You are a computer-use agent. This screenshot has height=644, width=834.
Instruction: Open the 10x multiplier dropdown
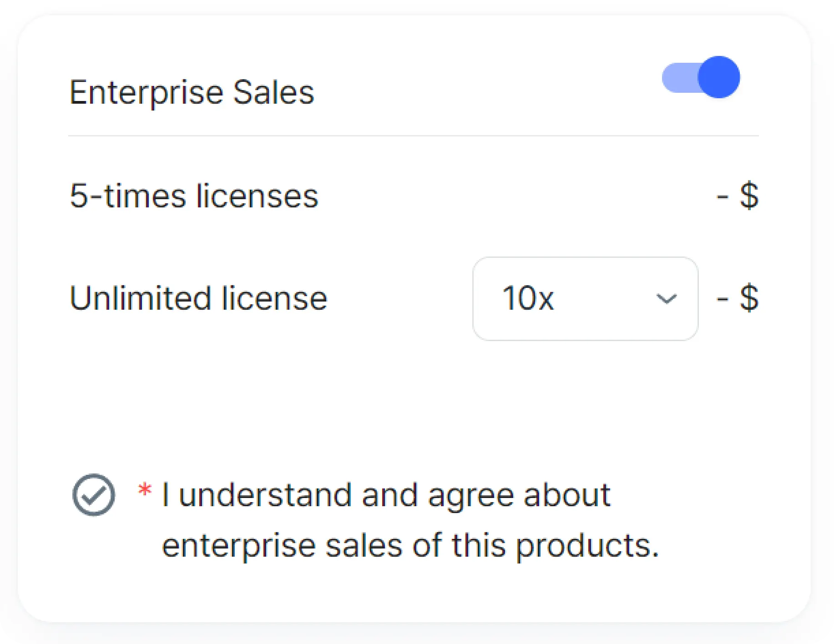(585, 299)
